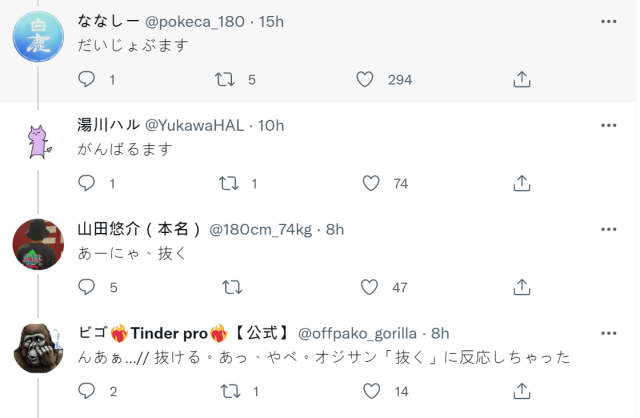
Task: Open the @offpako_gorilla profile handle
Action: [x=358, y=333]
